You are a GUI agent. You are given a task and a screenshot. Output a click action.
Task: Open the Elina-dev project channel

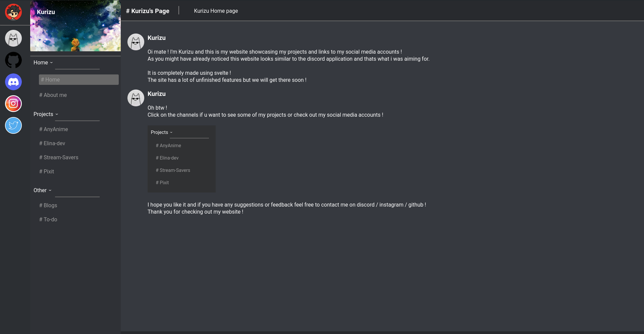click(x=52, y=143)
